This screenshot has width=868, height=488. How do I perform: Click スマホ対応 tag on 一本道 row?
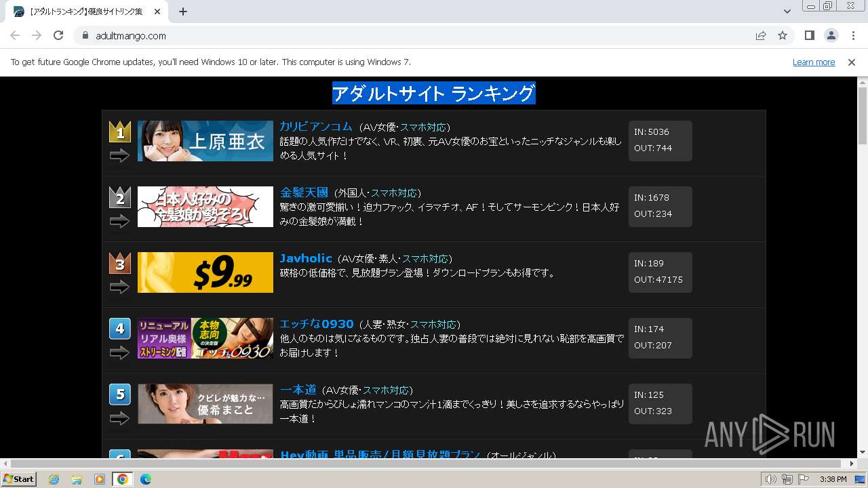click(386, 390)
